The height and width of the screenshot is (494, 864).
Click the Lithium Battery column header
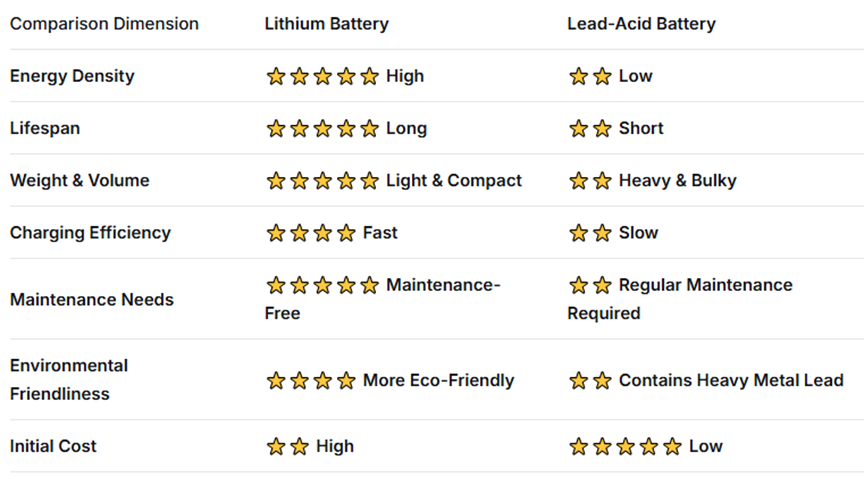[326, 23]
